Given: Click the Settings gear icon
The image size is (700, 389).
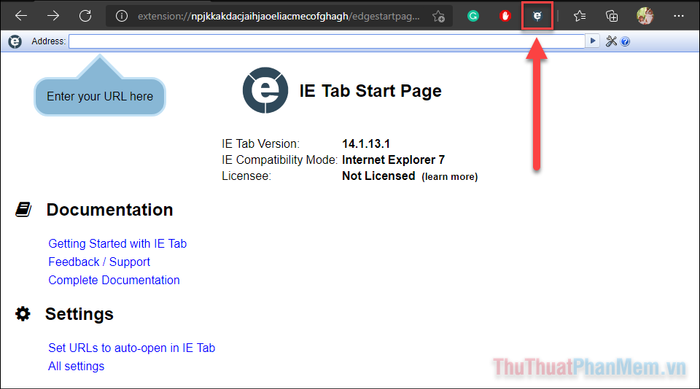Looking at the screenshot, I should tap(23, 314).
